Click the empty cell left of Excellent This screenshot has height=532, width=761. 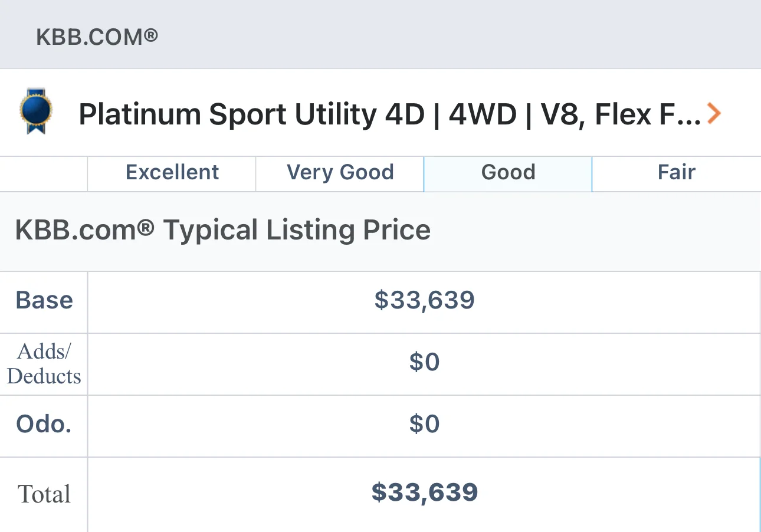(x=44, y=174)
